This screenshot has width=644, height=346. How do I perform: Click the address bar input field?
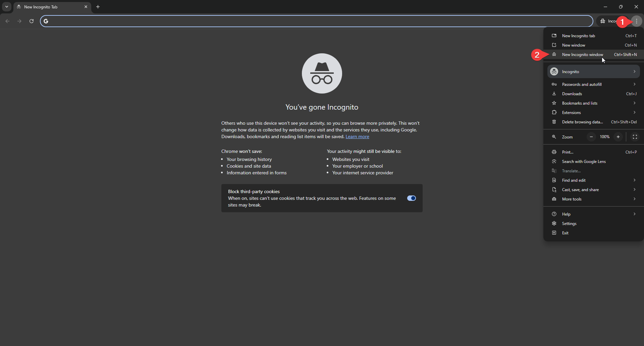point(316,21)
